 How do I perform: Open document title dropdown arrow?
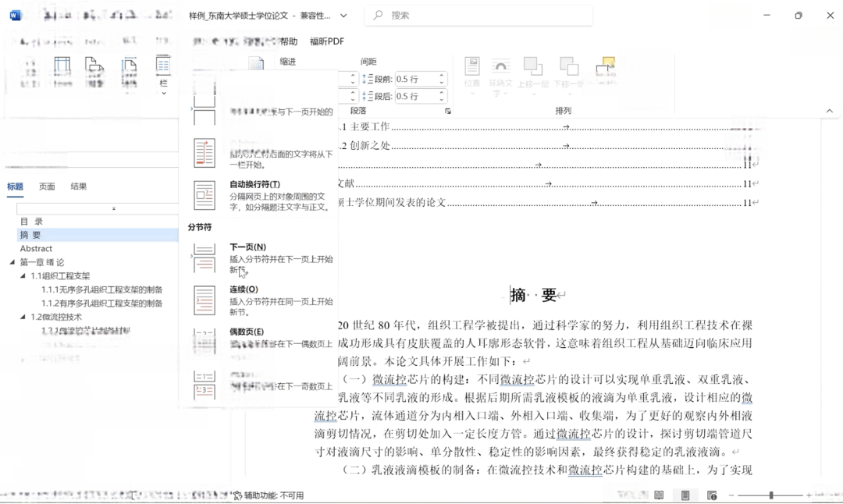[x=343, y=16]
